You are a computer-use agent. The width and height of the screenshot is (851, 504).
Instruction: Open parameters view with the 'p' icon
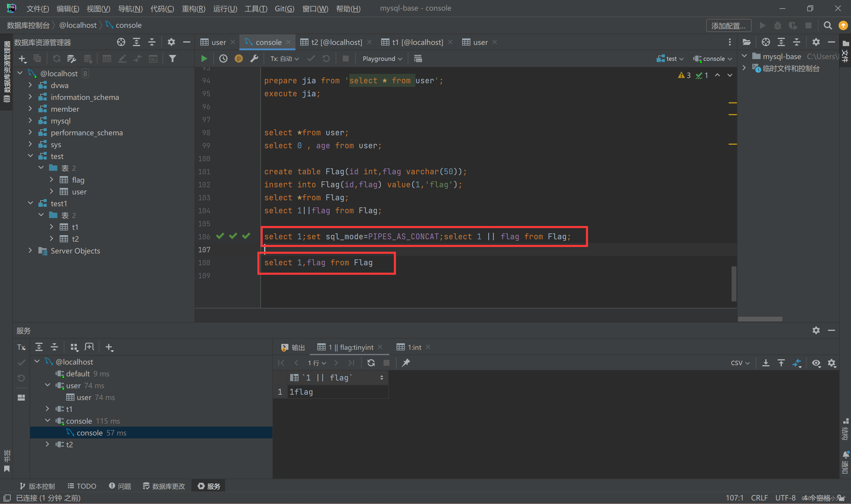pos(239,58)
